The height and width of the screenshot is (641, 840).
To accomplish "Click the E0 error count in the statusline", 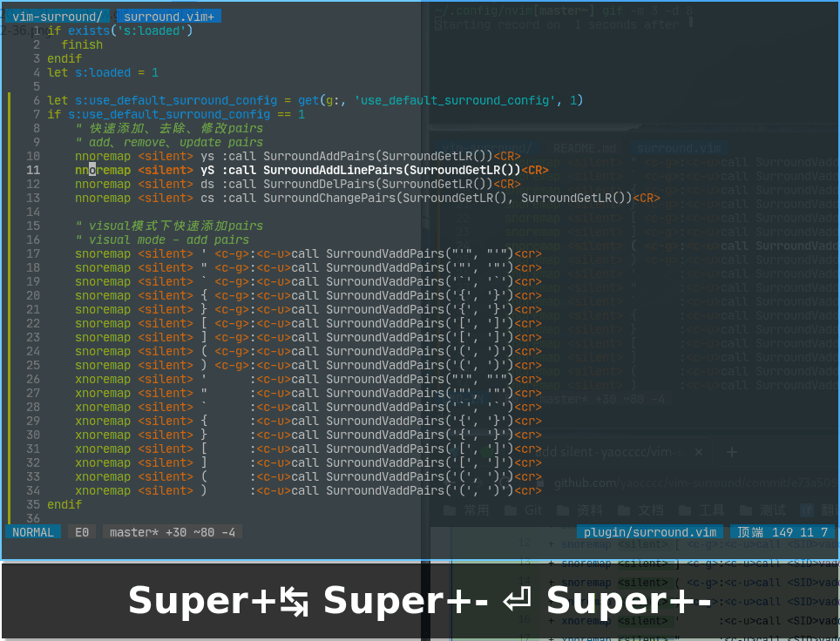I will (x=82, y=532).
